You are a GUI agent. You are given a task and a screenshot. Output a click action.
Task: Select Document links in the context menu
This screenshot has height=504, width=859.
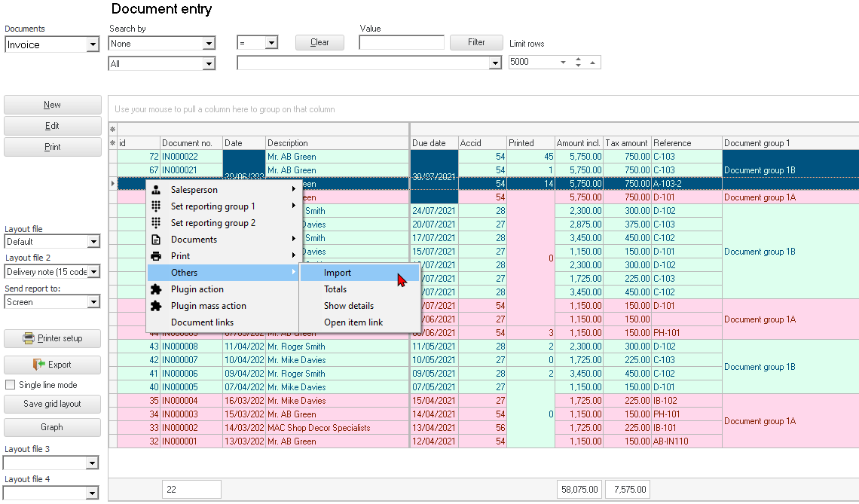coord(202,322)
